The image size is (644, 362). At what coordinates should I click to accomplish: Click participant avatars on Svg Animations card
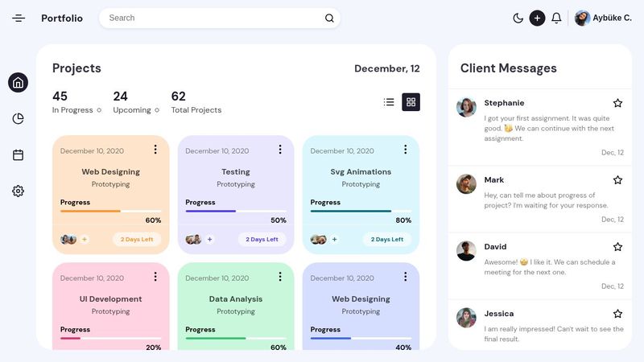318,239
